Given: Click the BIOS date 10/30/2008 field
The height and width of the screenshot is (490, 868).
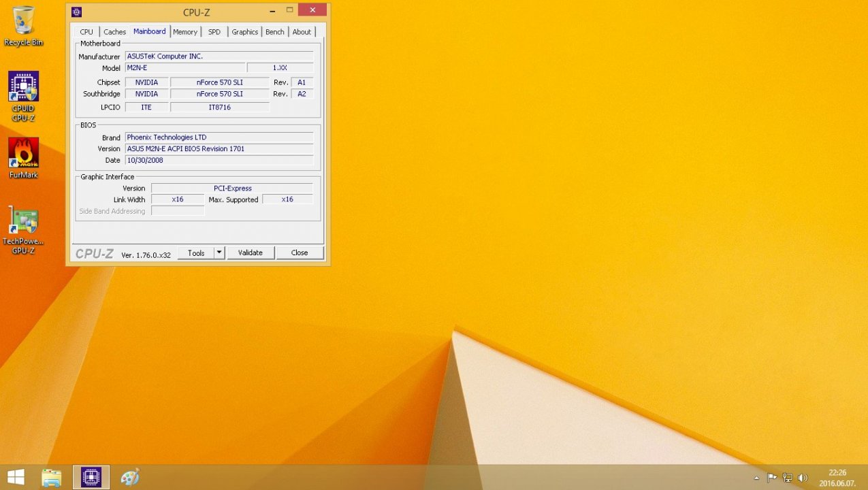Looking at the screenshot, I should pos(219,161).
